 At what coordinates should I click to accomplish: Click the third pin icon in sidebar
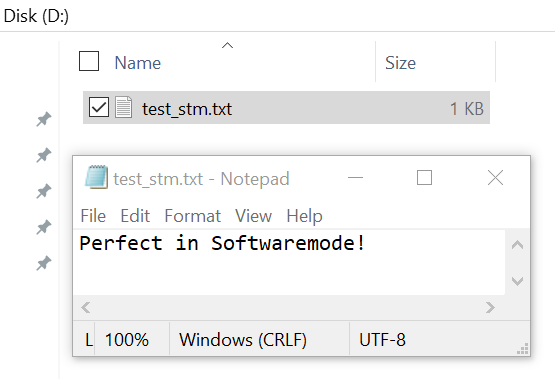point(44,191)
